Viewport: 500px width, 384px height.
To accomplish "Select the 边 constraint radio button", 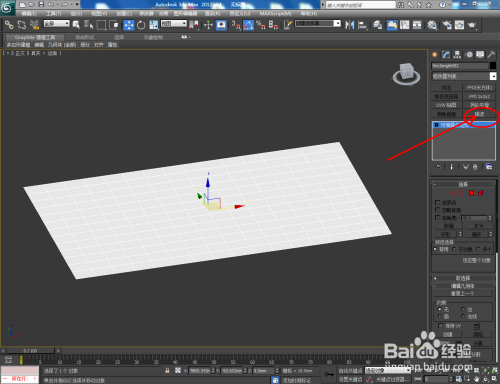I will tap(463, 309).
